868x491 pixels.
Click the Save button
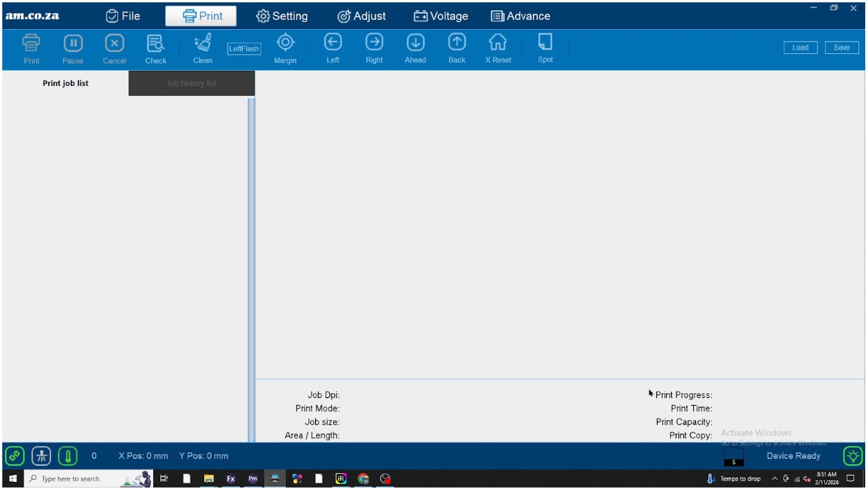[x=842, y=48]
